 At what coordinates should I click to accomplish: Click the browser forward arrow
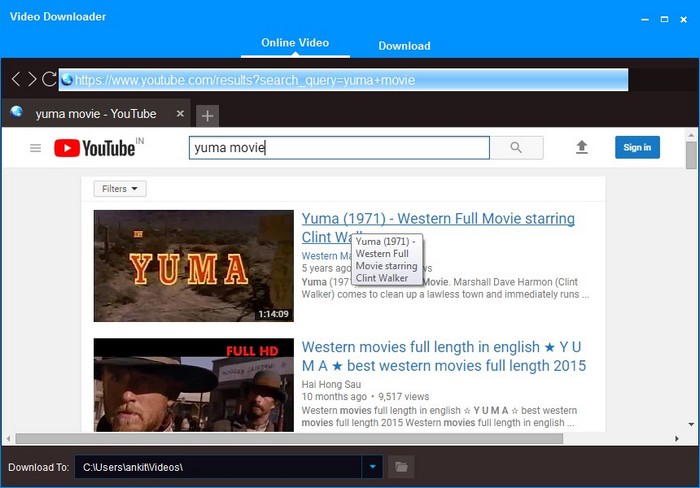[32, 80]
